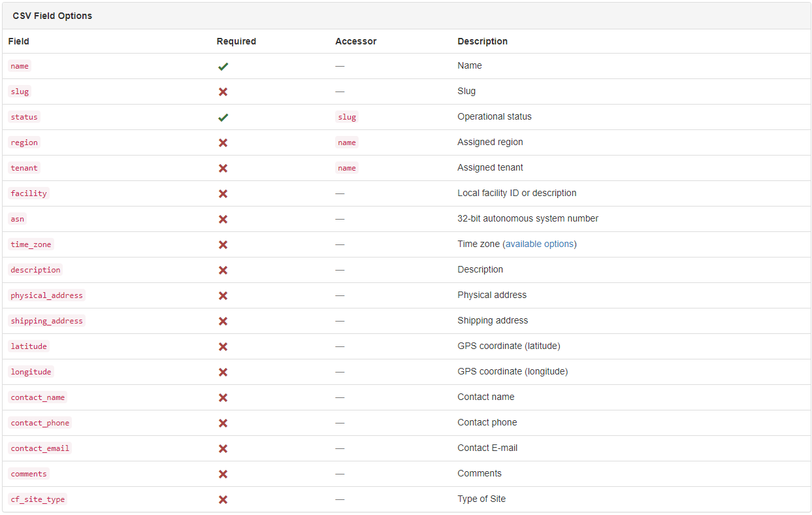Screen dimensions: 812x515
Task: Click the red X in cf_site_type row
Action: (223, 500)
